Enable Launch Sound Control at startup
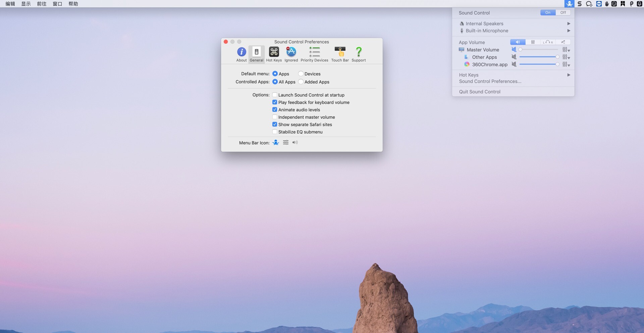Image resolution: width=644 pixels, height=333 pixels. (x=275, y=95)
